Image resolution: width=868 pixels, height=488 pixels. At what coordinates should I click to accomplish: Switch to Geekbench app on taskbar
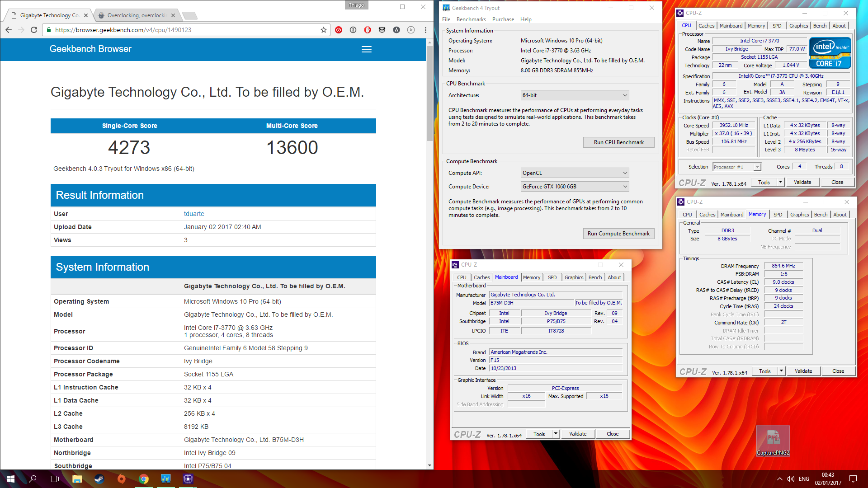coord(166,479)
